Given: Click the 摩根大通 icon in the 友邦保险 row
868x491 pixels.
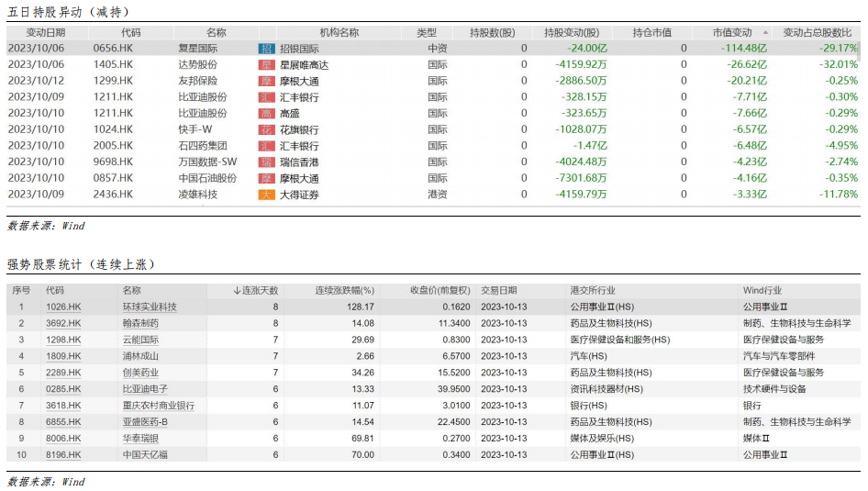Looking at the screenshot, I should tap(267, 82).
